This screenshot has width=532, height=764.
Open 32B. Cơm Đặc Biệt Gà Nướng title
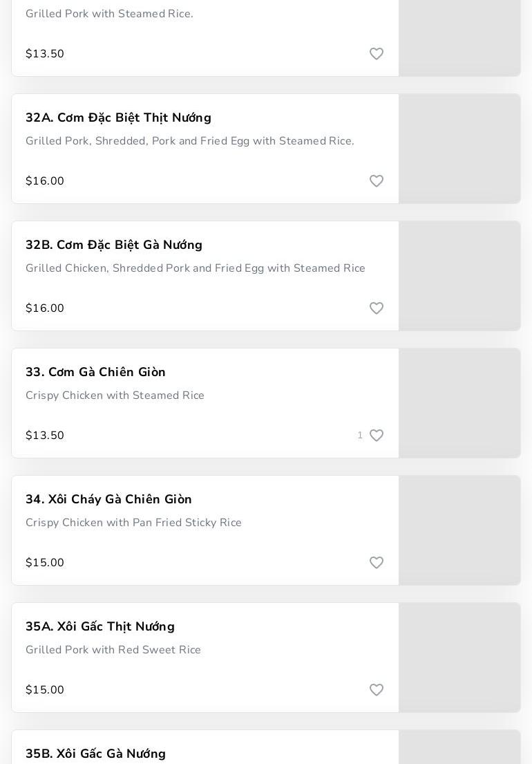coord(114,245)
